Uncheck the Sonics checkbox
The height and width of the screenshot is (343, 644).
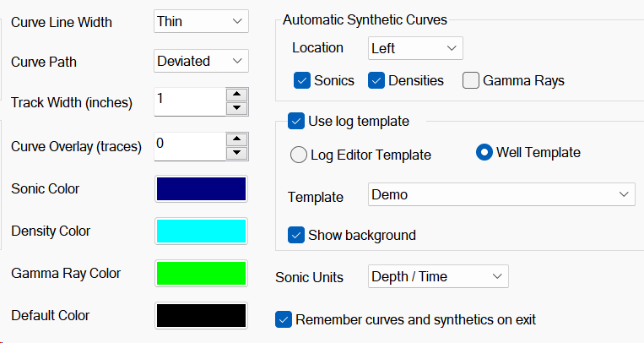301,81
